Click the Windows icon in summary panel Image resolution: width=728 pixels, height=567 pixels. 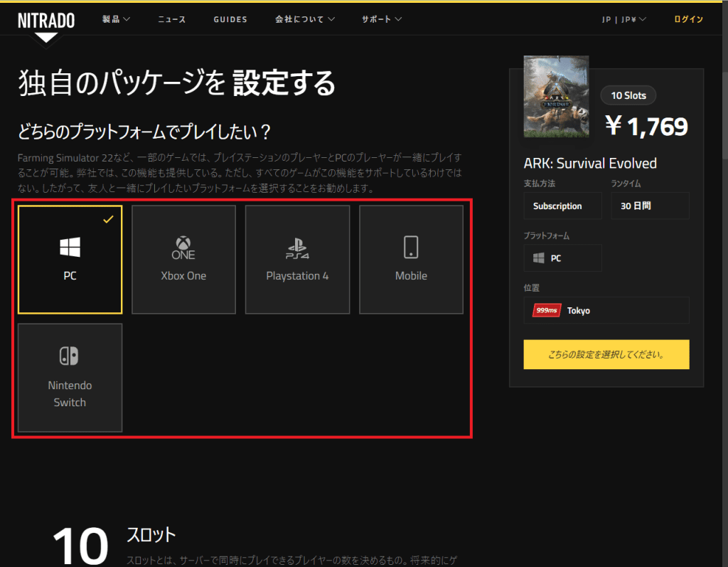539,258
